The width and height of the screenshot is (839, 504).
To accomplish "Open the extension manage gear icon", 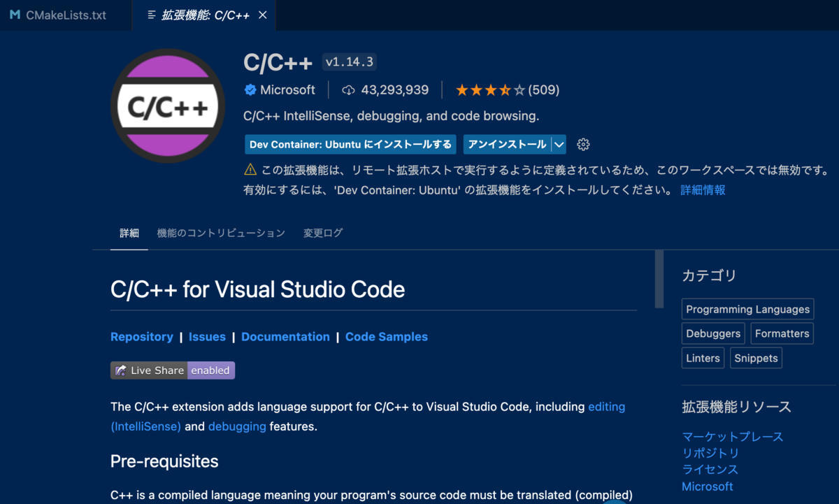I will 584,145.
